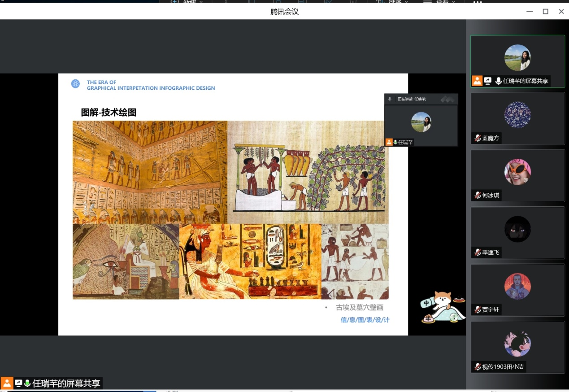Click the green microphone icon beside 任瑞芊 in the floating window
Image resolution: width=569 pixels, height=392 pixels.
(x=395, y=142)
